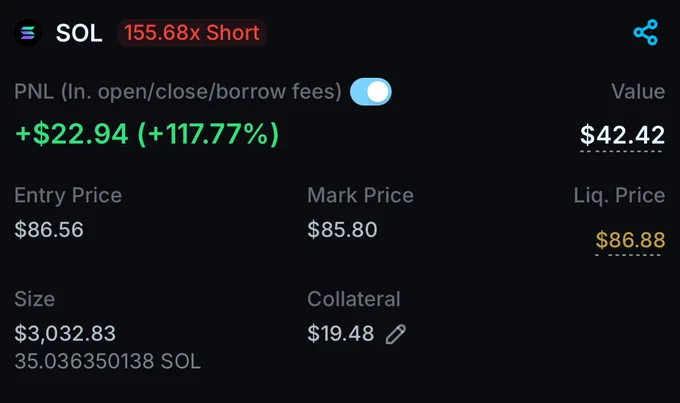Click the $85.80 mark price

pos(342,229)
